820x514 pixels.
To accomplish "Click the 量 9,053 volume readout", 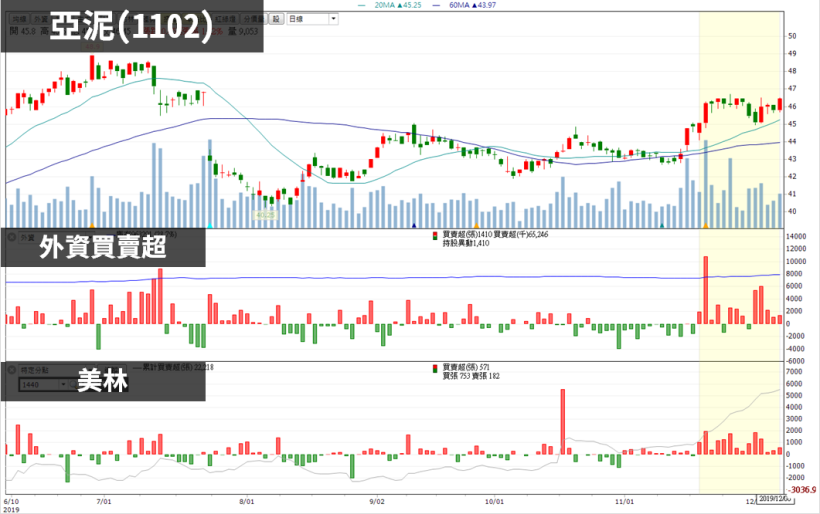I will tap(243, 31).
